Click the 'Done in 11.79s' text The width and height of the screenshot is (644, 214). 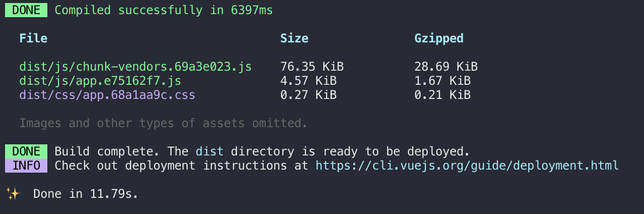[86, 194]
